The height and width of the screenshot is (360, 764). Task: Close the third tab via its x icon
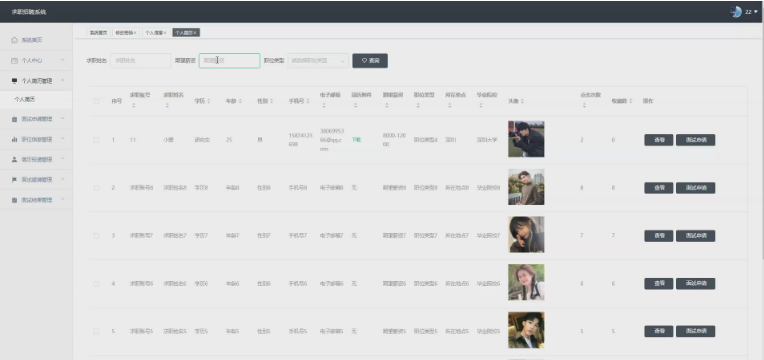165,33
